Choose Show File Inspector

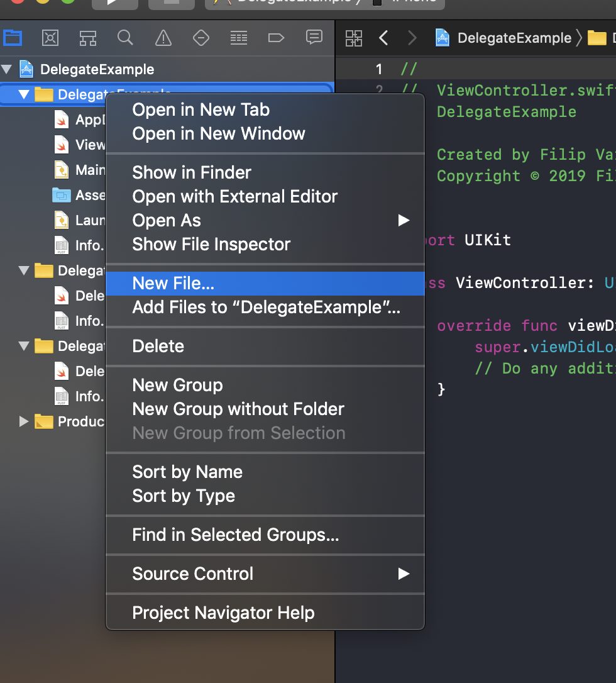[265, 245]
